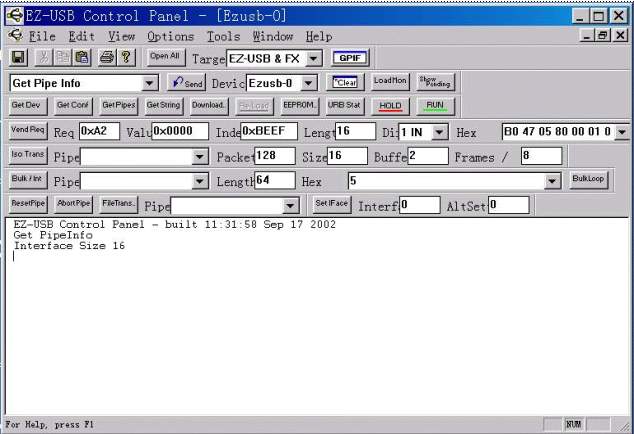Image resolution: width=634 pixels, height=434 pixels.
Task: Click the Packets field containing 128
Action: click(275, 156)
